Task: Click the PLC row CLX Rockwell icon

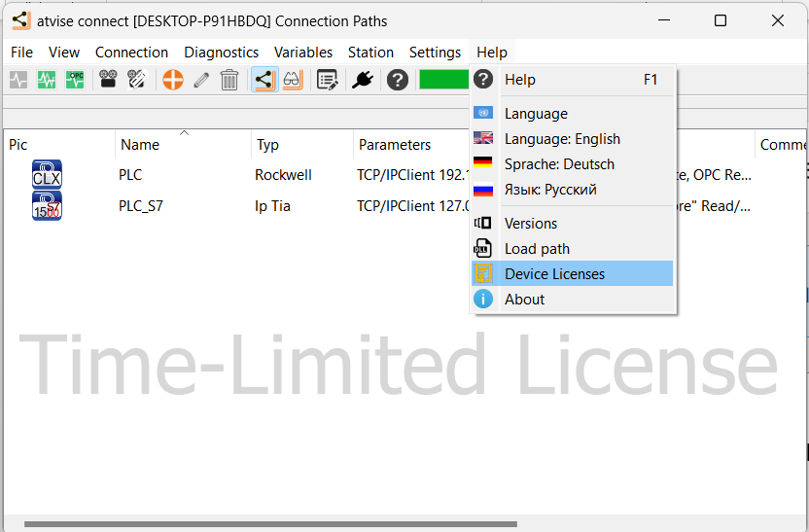Action: [47, 174]
